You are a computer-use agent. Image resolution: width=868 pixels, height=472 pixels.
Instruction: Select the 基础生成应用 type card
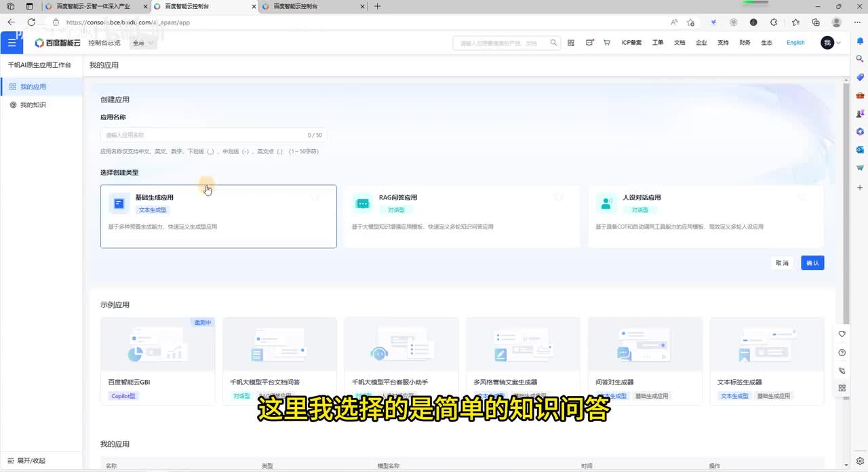click(x=218, y=216)
